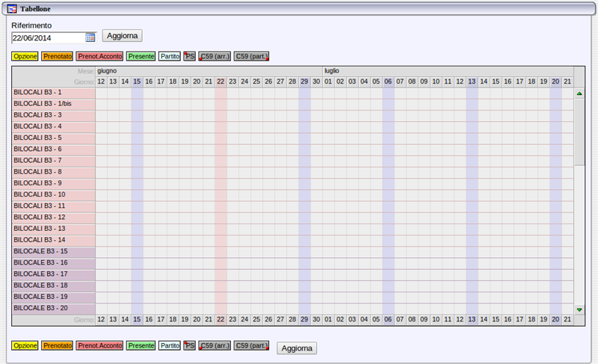
Task: Click the Tabellone window icon in the title bar
Action: [12, 8]
